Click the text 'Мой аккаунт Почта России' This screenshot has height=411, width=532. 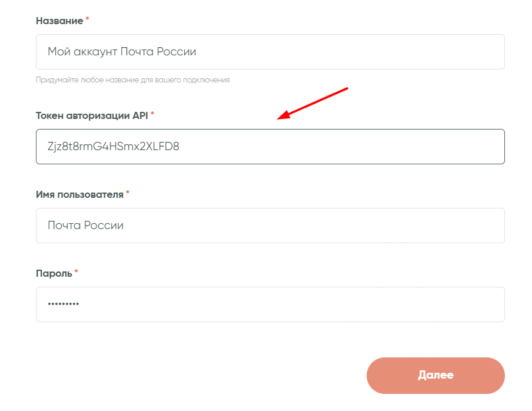click(x=122, y=52)
